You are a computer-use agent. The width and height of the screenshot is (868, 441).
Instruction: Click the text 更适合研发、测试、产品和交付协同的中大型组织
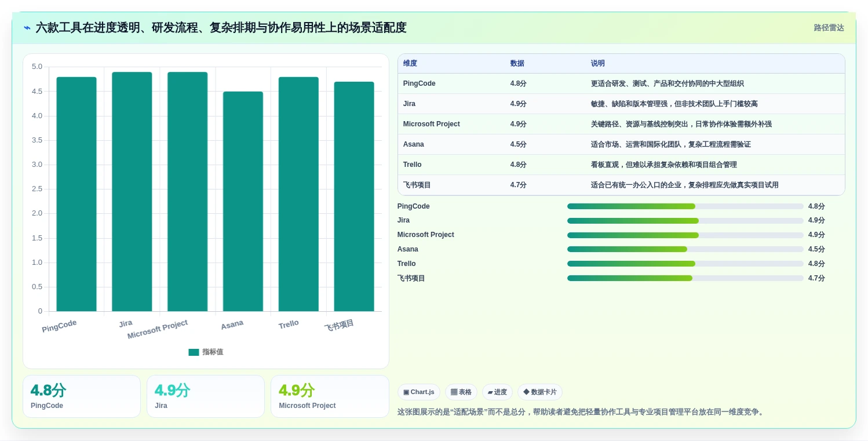click(x=668, y=83)
